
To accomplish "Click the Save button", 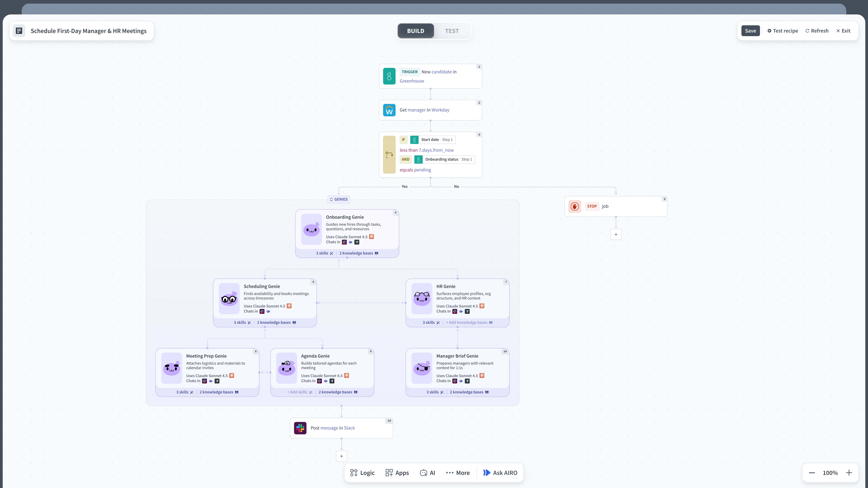I will click(750, 31).
